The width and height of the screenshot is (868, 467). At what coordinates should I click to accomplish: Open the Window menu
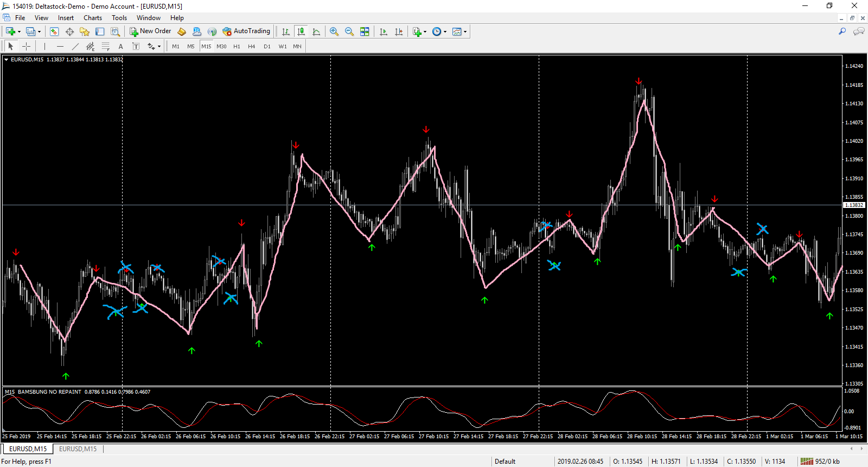[149, 18]
